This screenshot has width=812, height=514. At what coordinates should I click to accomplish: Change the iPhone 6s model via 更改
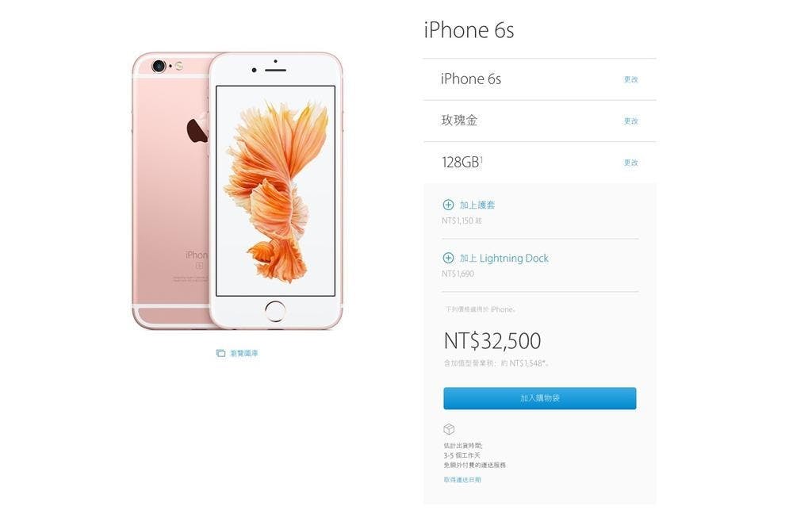click(x=630, y=79)
